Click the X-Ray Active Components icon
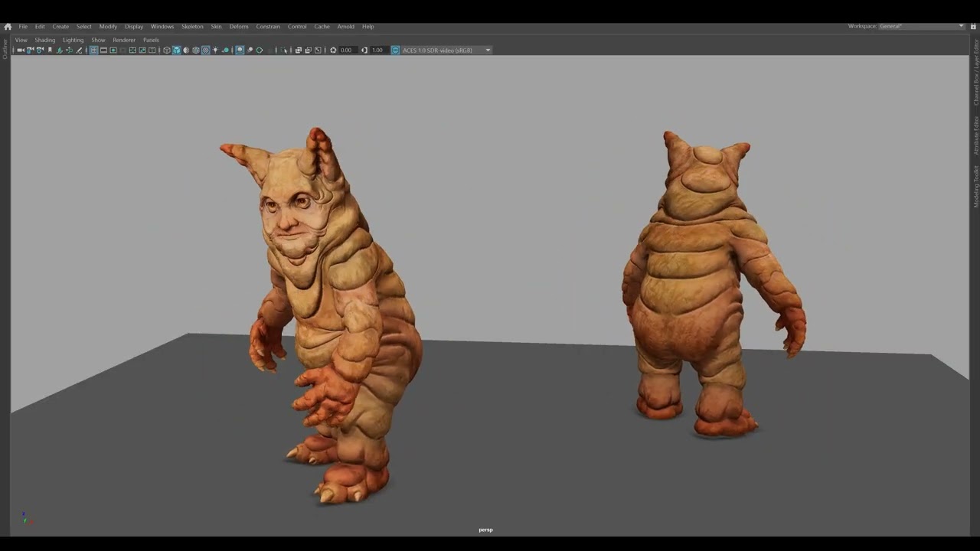The height and width of the screenshot is (551, 980). 308,51
